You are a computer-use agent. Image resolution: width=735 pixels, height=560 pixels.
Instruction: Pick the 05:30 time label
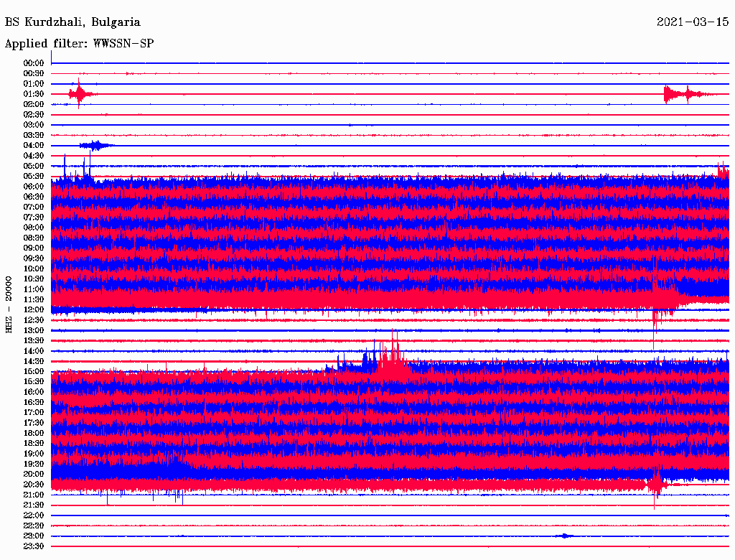[x=34, y=176]
